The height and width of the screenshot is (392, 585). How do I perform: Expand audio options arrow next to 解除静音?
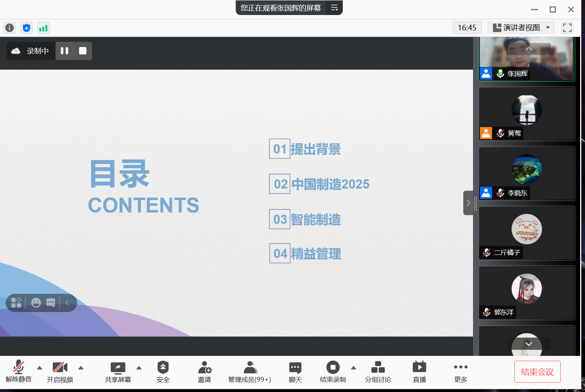[39, 368]
